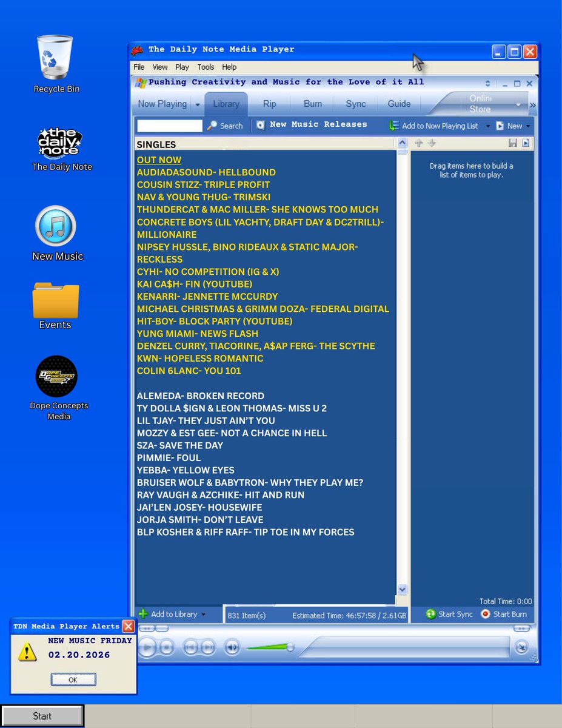The image size is (562, 728).
Task: Switch to the Guide tab
Action: point(399,104)
